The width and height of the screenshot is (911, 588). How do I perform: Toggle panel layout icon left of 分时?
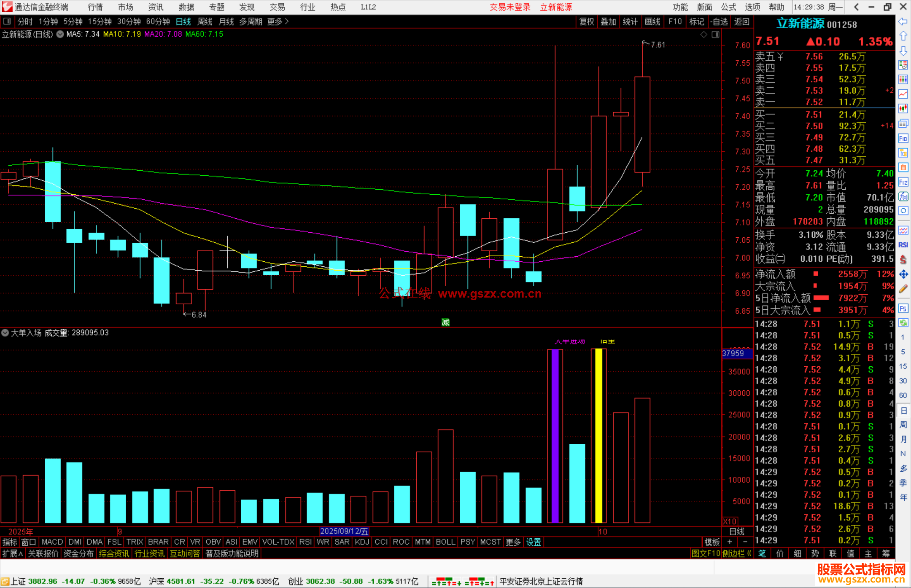click(x=7, y=21)
